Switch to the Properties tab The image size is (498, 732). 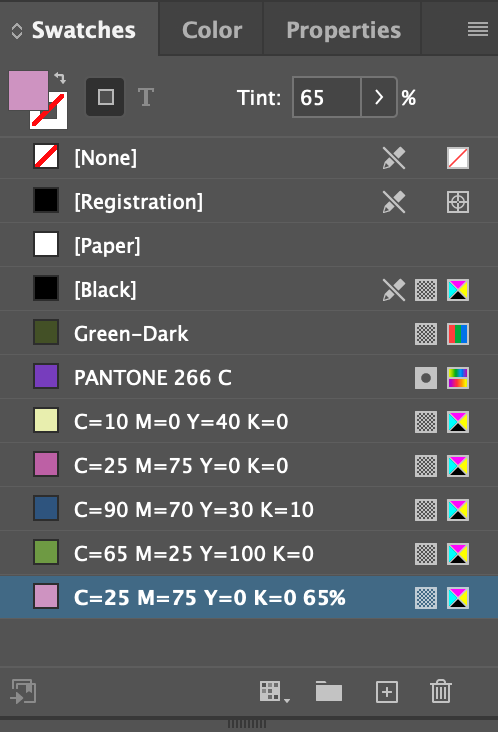point(343,30)
